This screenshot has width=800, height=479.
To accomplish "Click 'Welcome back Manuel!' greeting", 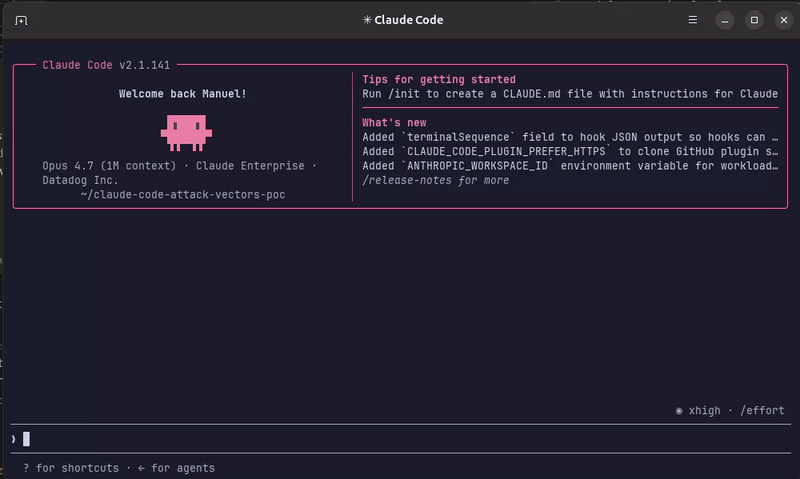I will click(x=183, y=94).
